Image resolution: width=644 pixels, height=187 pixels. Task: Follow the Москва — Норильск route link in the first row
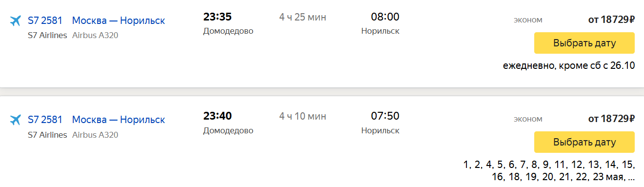119,21
